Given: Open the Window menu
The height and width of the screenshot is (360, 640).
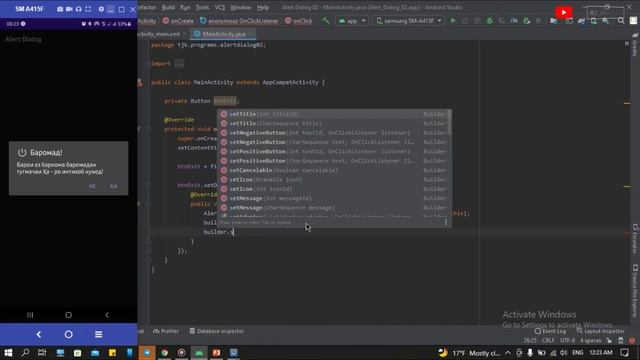Looking at the screenshot, I should pos(241,7).
